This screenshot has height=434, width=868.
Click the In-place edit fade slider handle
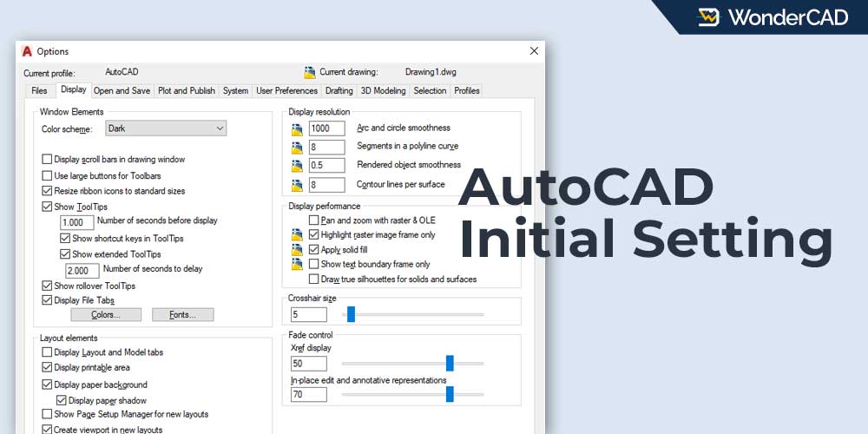pyautogui.click(x=450, y=394)
